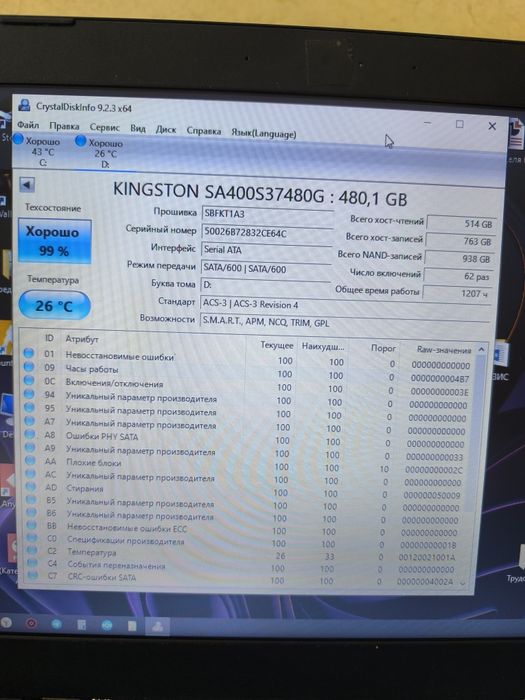Screen dimensions: 525x700
Task: Click status icon of attribute row B6
Action: click(31, 512)
